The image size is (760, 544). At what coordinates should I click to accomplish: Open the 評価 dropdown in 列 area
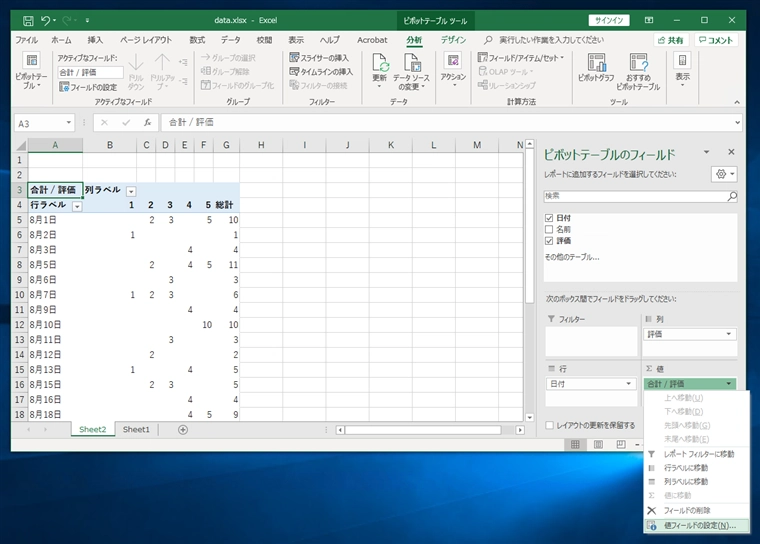pos(729,334)
